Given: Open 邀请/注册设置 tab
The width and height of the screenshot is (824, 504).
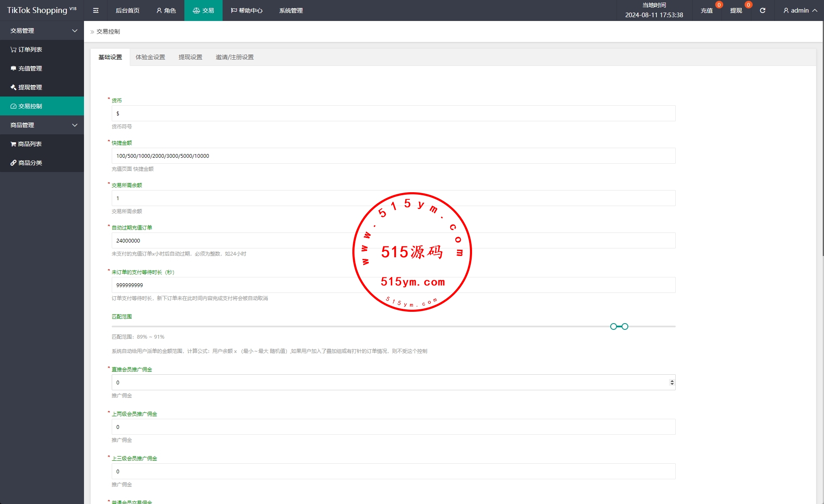Looking at the screenshot, I should tap(234, 57).
